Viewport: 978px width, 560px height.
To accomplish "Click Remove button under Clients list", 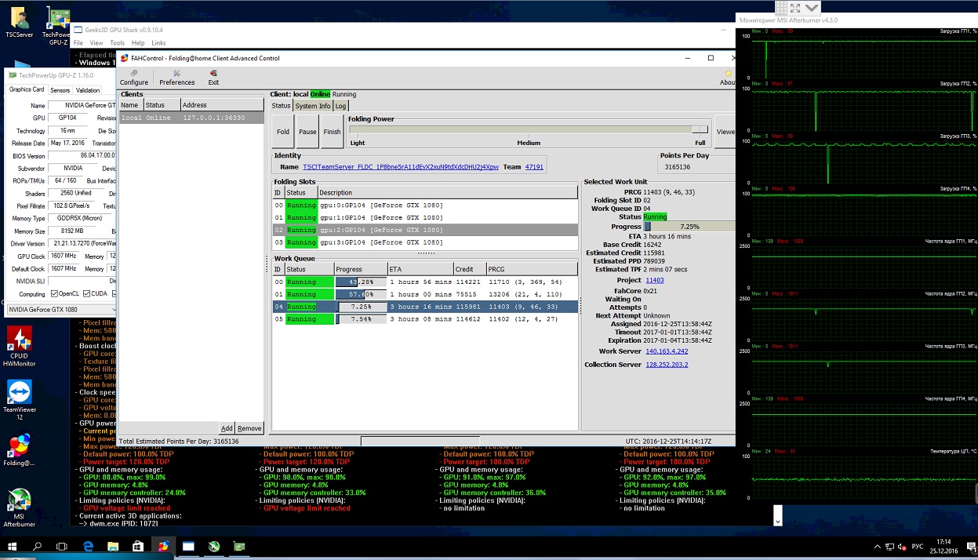I will tap(249, 428).
